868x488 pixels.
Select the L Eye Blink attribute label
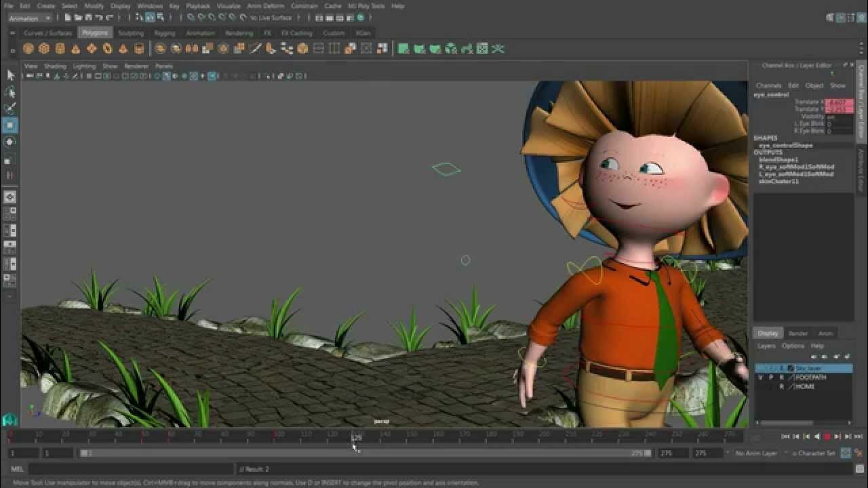(x=809, y=124)
